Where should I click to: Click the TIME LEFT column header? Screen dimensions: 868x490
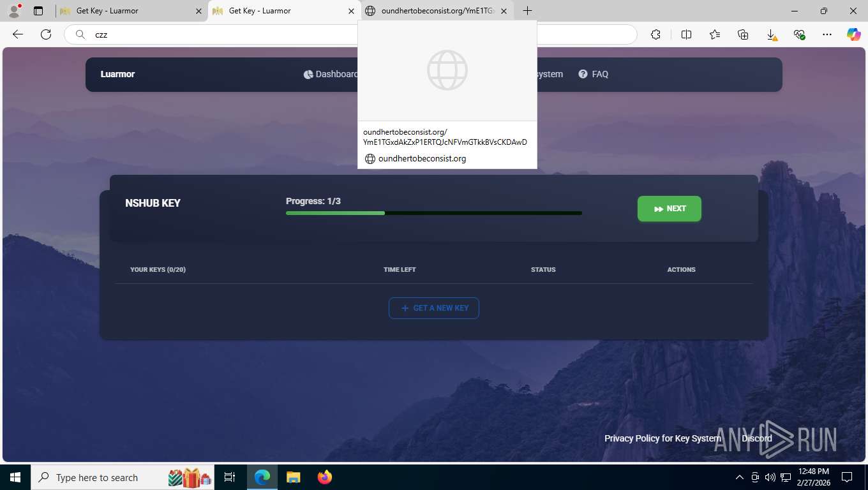click(x=400, y=269)
